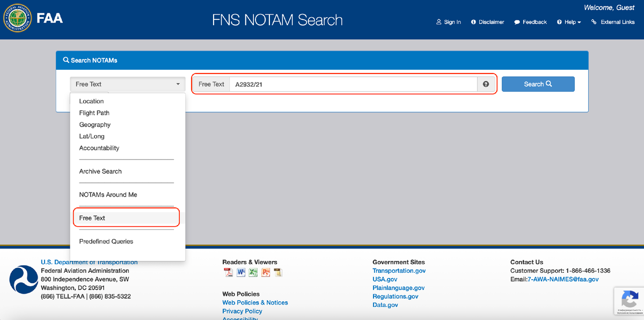644x320 pixels.
Task: Click the PowerPoint viewer icon
Action: coord(265,272)
